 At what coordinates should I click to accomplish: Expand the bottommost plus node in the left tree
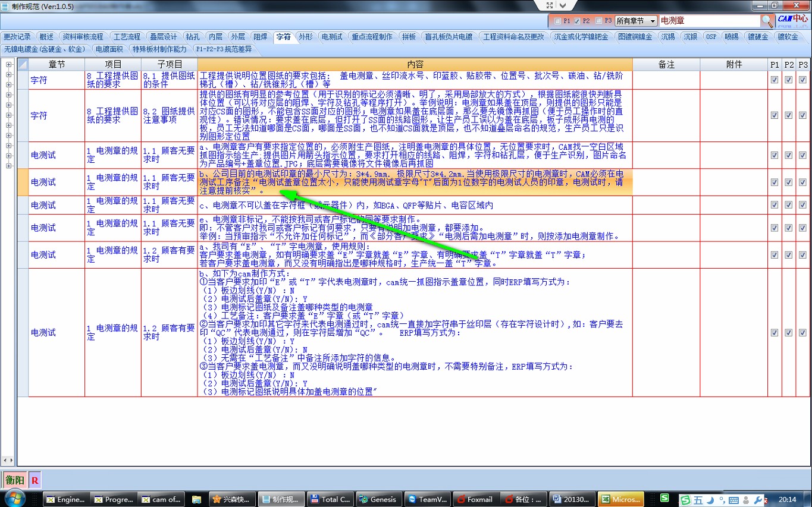click(8, 165)
